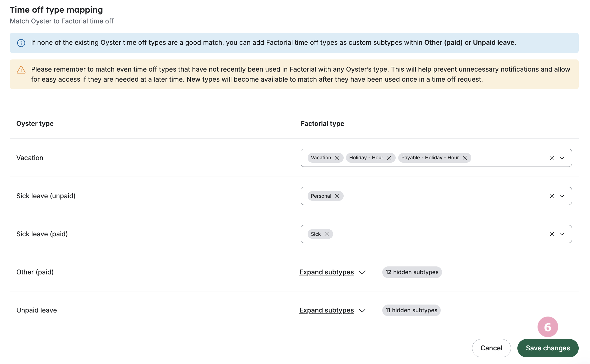The width and height of the screenshot is (590, 364).
Task: Click the 'Sick leave (unpaid)' row label
Action: [46, 196]
